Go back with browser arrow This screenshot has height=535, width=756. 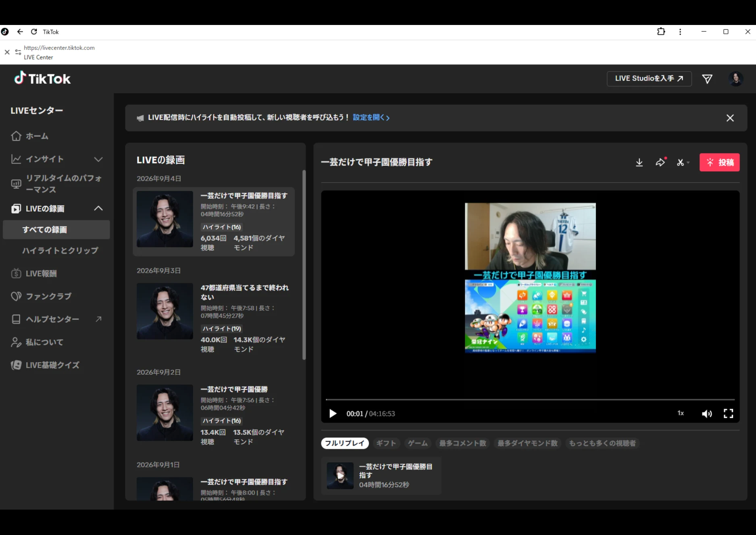(20, 31)
